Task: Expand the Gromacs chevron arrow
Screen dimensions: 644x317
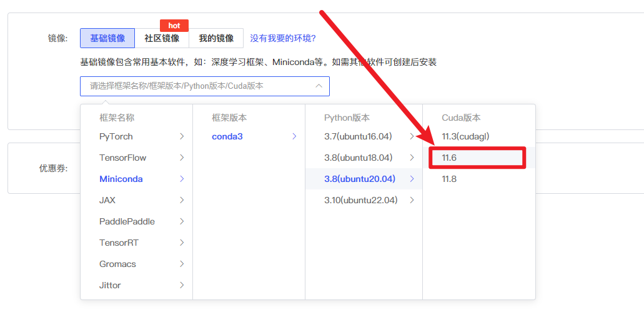Action: [182, 264]
